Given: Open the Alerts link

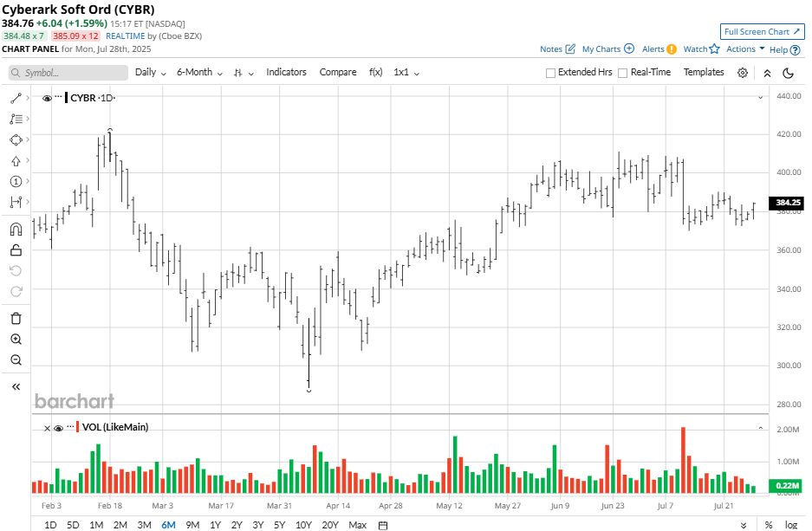Looking at the screenshot, I should [653, 49].
